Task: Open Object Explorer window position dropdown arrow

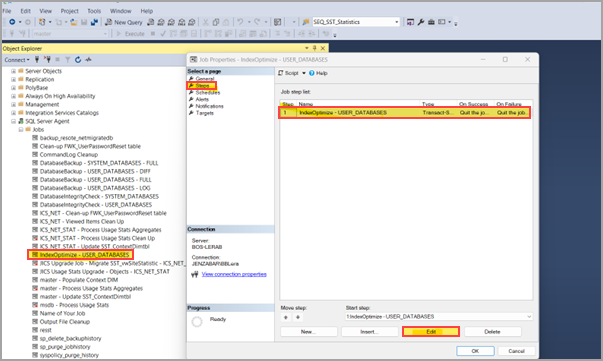Action: [306, 48]
